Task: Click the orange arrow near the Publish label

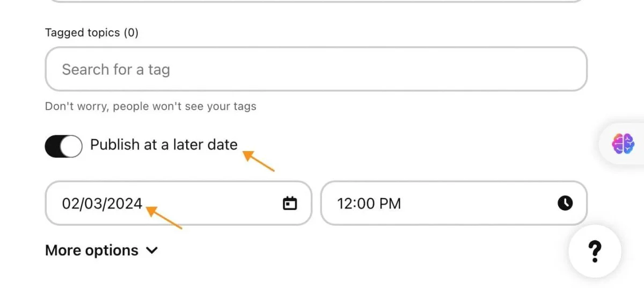Action: (x=259, y=162)
